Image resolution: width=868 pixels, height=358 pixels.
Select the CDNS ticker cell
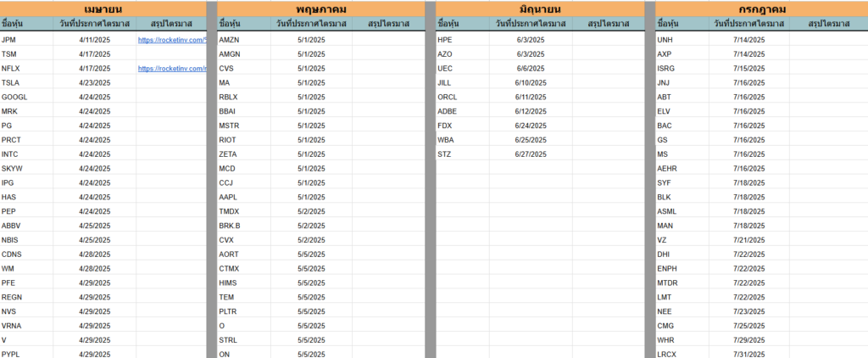(26, 255)
